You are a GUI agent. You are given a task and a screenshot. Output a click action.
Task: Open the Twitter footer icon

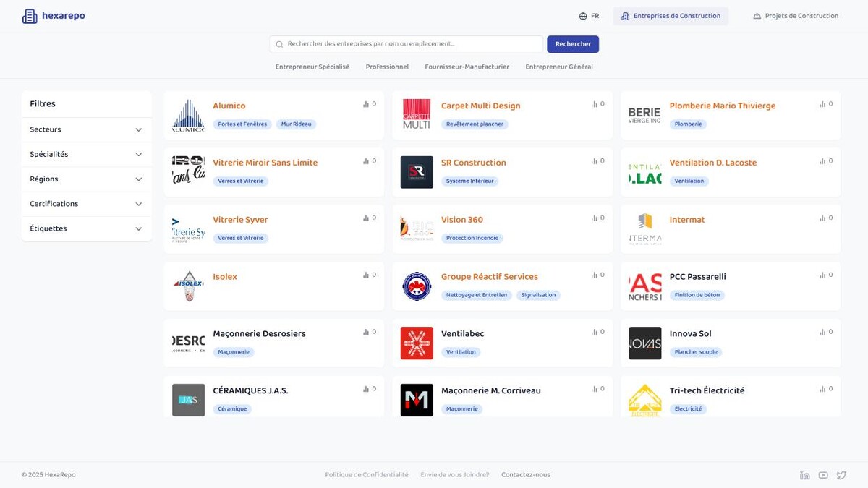(841, 475)
